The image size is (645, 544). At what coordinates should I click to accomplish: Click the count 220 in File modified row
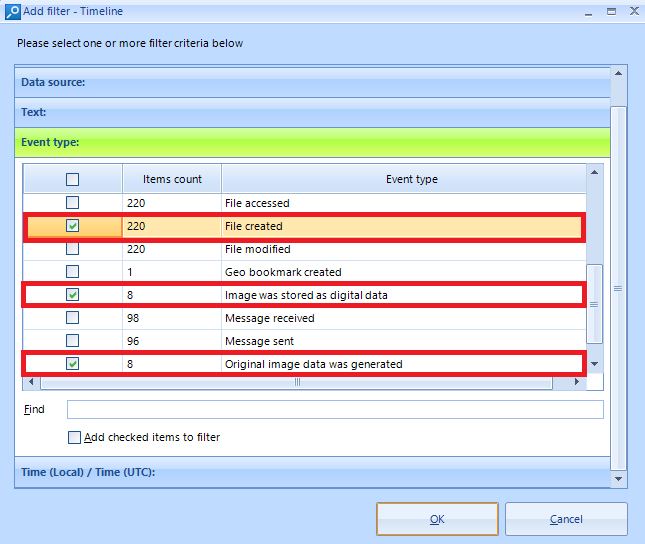tap(136, 249)
